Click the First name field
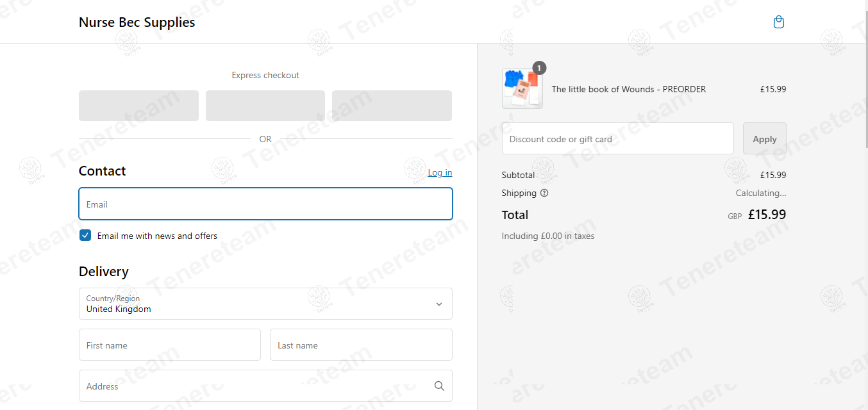This screenshot has height=410, width=868. tap(170, 345)
